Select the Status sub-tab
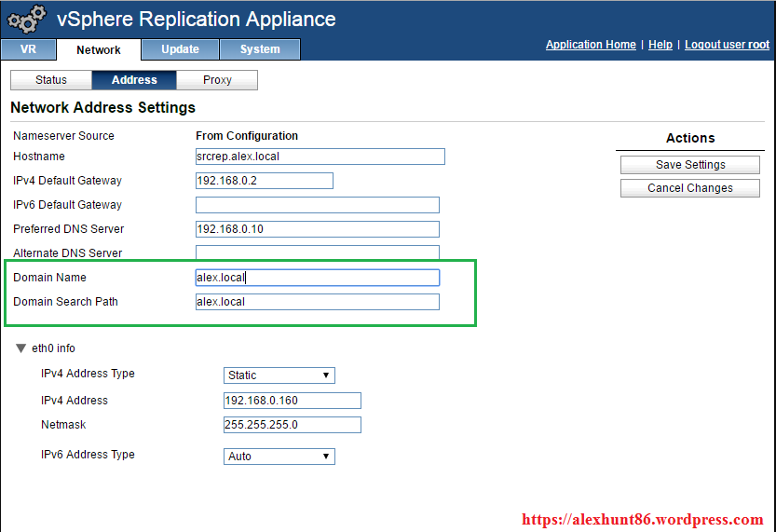 click(51, 80)
